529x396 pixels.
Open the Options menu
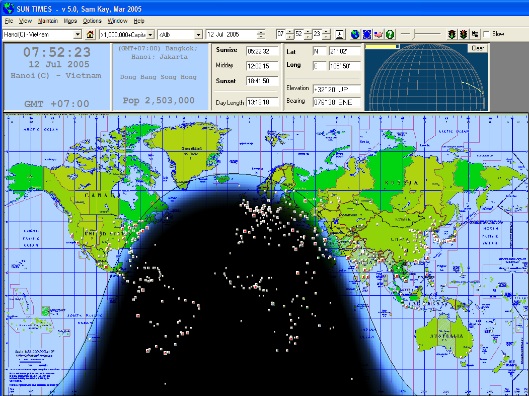click(92, 21)
